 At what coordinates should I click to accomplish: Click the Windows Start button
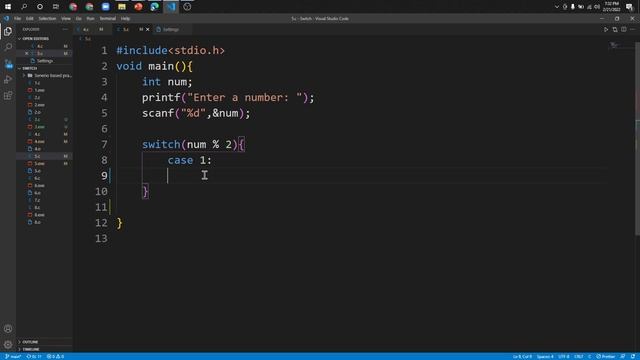coord(8,7)
